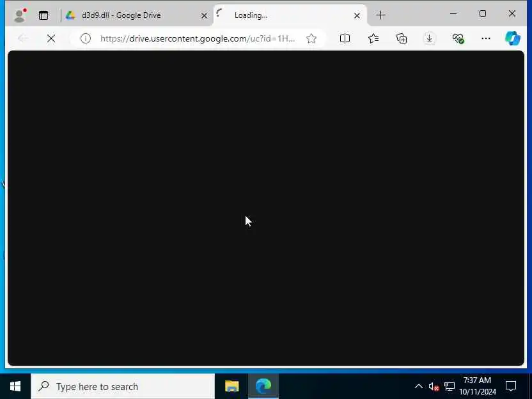Open Settings and more menu
This screenshot has height=399, width=532.
pyautogui.click(x=486, y=38)
